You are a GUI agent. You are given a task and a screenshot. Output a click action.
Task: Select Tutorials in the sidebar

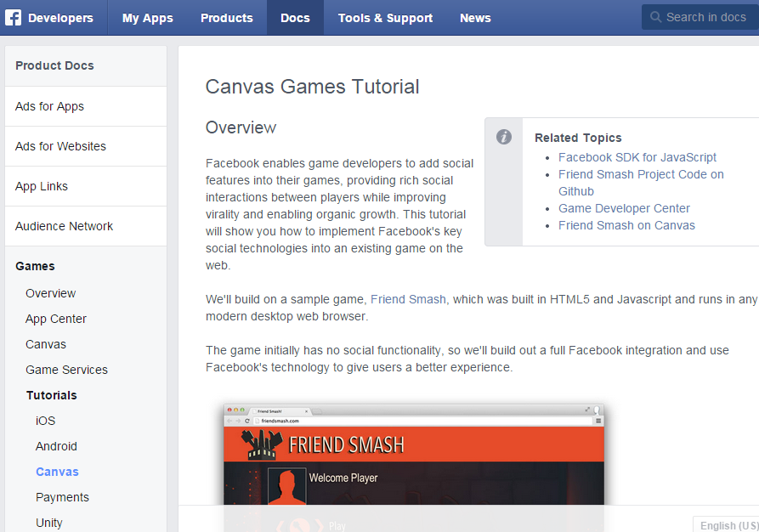(x=52, y=395)
